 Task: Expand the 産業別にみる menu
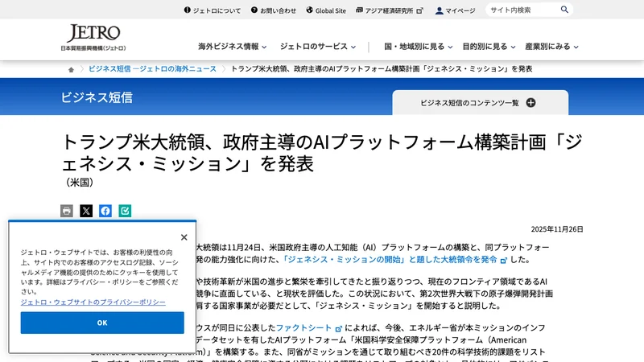pos(552,47)
